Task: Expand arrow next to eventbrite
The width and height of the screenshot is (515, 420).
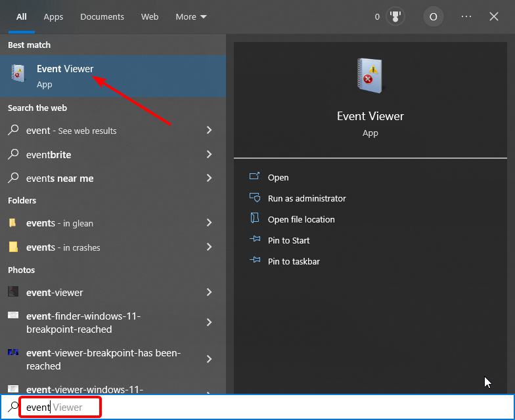Action: pyautogui.click(x=209, y=154)
